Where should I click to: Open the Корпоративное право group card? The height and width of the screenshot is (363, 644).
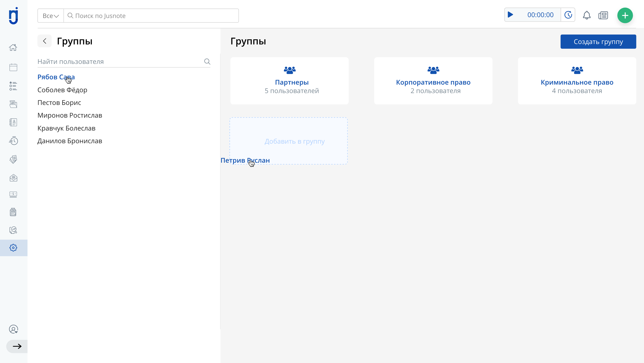(433, 81)
